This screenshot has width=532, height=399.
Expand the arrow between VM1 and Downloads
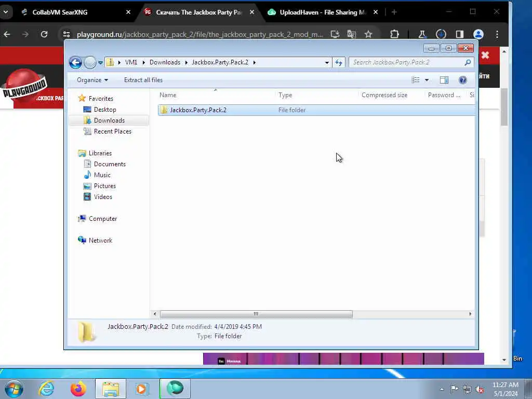coord(143,62)
